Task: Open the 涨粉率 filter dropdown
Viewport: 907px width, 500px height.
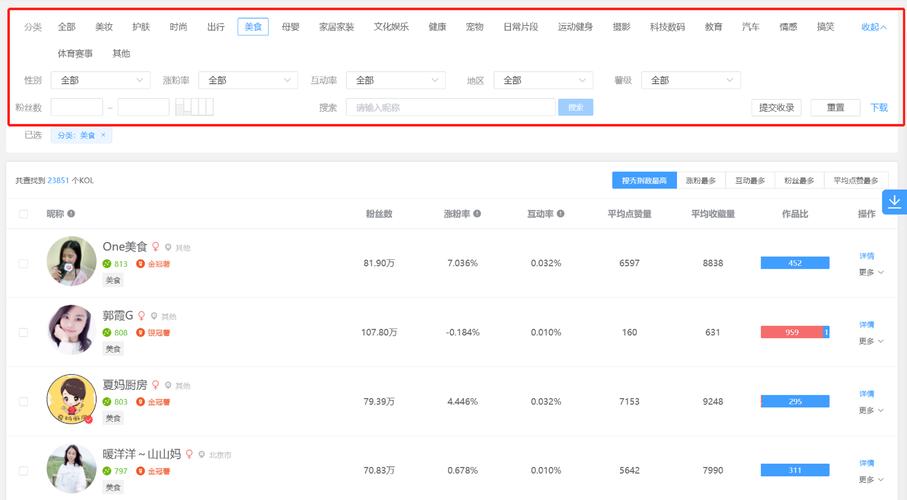Action: pos(248,80)
